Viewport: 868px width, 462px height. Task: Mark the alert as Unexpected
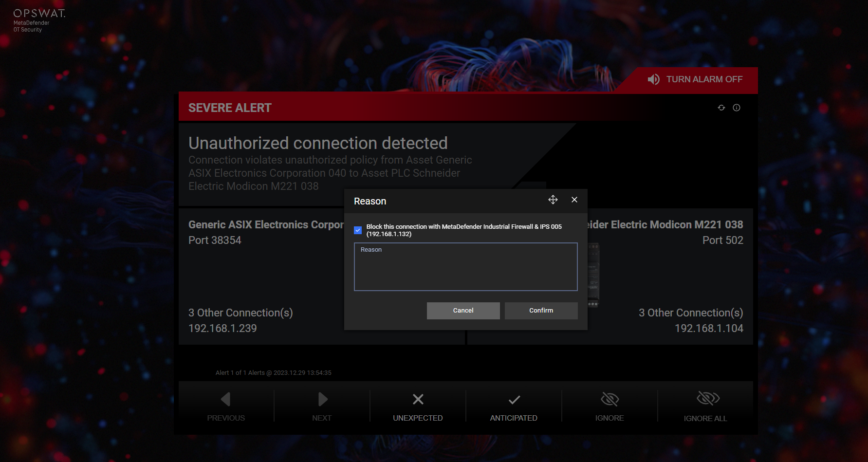[x=418, y=407]
